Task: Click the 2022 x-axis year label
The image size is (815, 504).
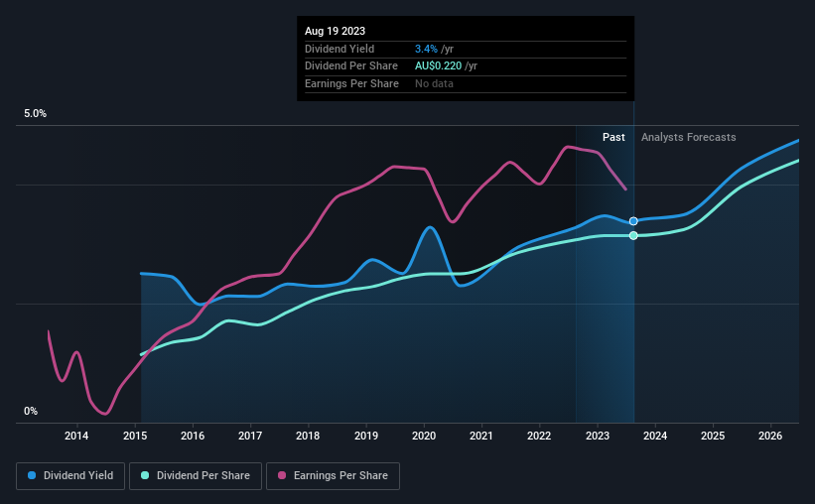Action: tap(539, 436)
